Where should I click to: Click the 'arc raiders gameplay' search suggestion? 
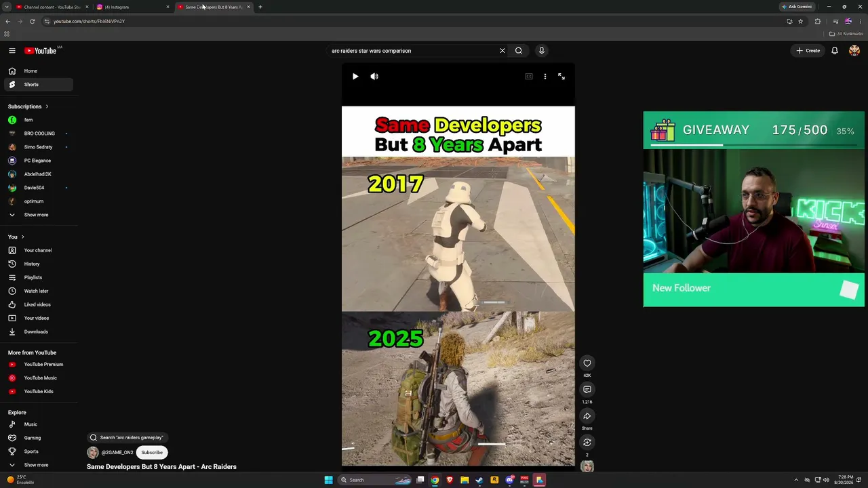pyautogui.click(x=127, y=438)
